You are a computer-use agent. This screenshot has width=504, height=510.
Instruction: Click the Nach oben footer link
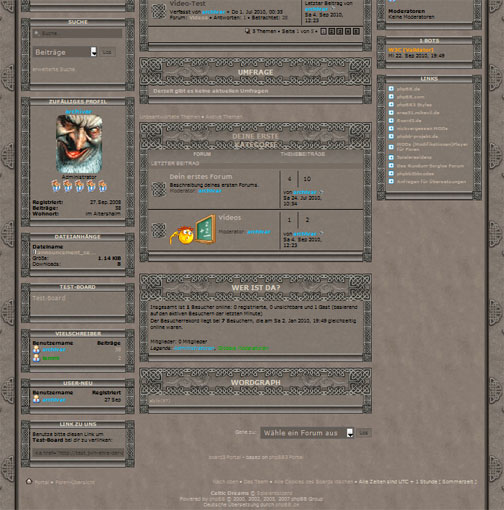[225, 482]
